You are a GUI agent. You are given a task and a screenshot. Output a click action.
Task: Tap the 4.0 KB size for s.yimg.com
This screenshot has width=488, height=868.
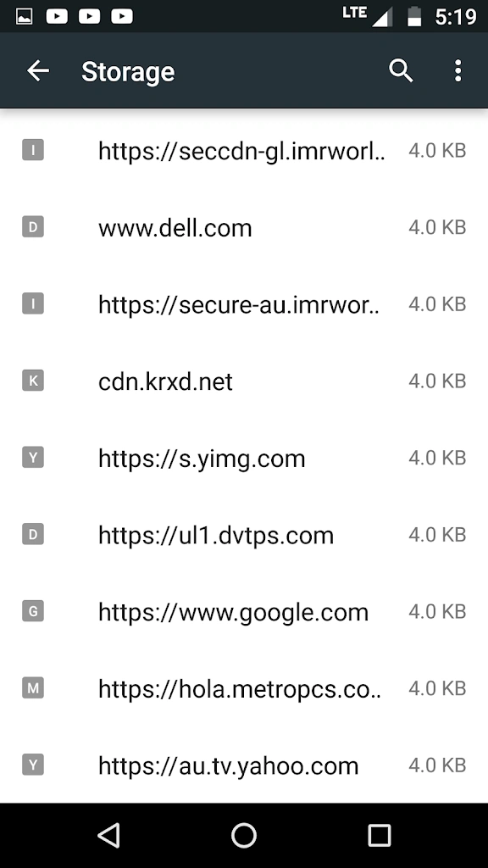437,458
